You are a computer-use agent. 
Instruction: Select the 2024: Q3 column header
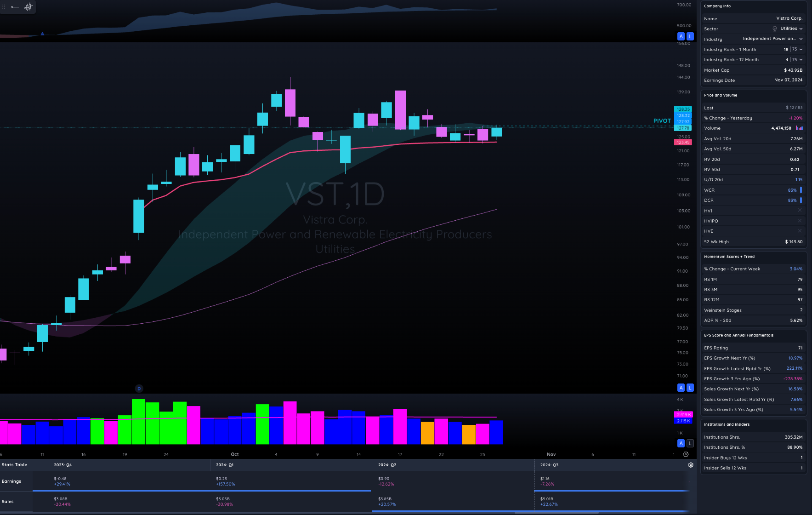(x=549, y=465)
